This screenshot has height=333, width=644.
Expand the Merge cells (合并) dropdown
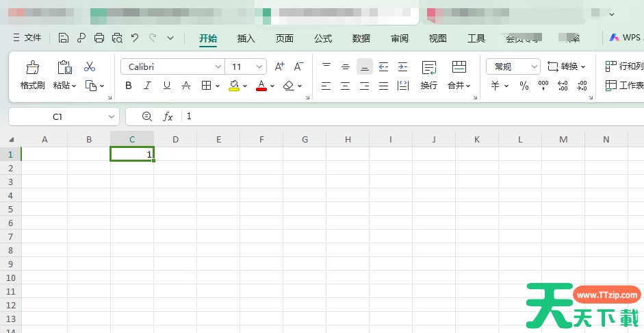pyautogui.click(x=469, y=86)
